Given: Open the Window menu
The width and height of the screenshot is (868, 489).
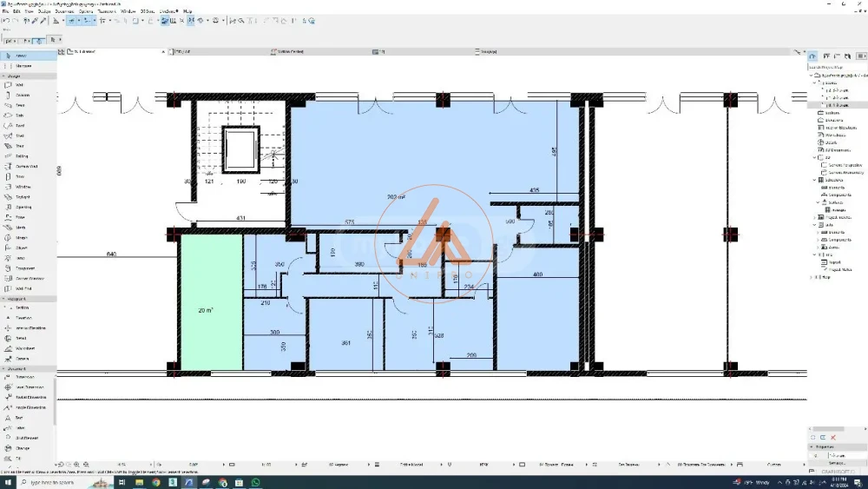Looking at the screenshot, I should pos(128,11).
